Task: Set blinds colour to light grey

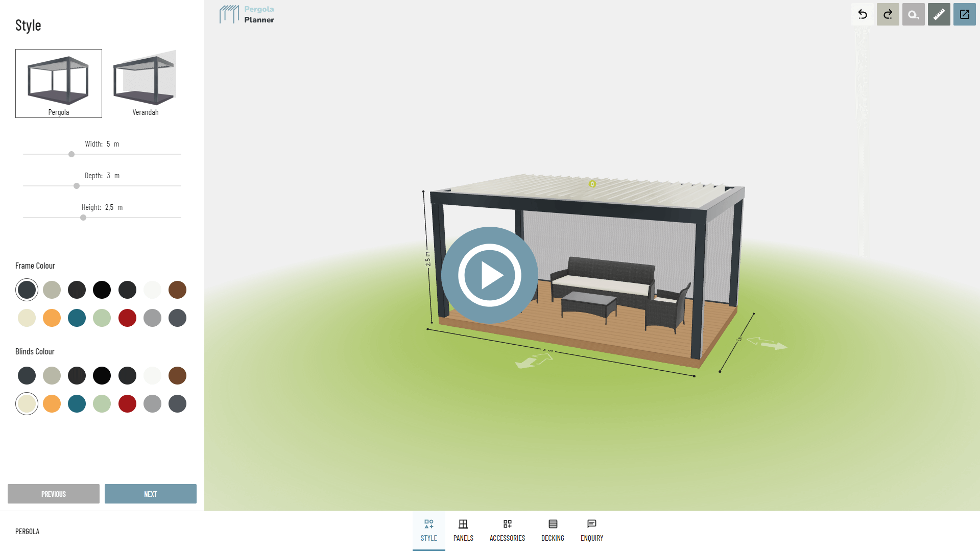Action: [x=152, y=404]
